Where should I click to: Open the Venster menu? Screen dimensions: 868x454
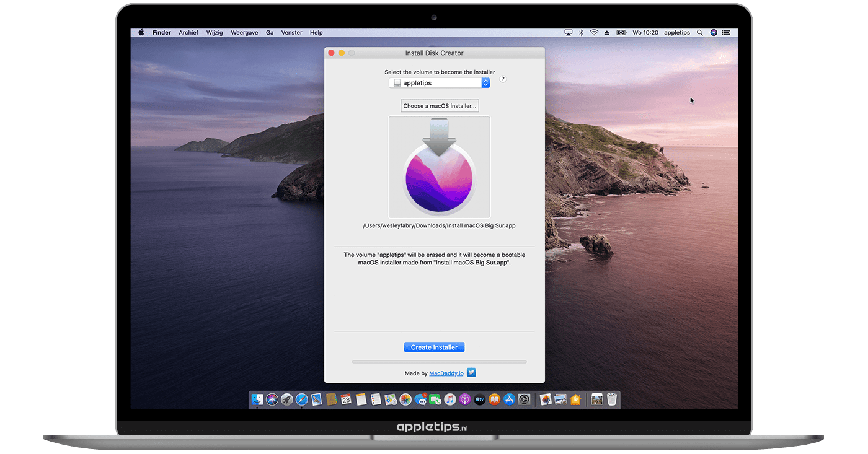coord(292,33)
